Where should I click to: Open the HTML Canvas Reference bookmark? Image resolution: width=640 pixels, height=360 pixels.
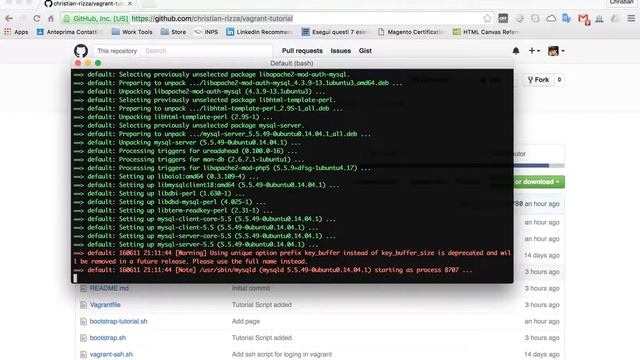coord(486,32)
